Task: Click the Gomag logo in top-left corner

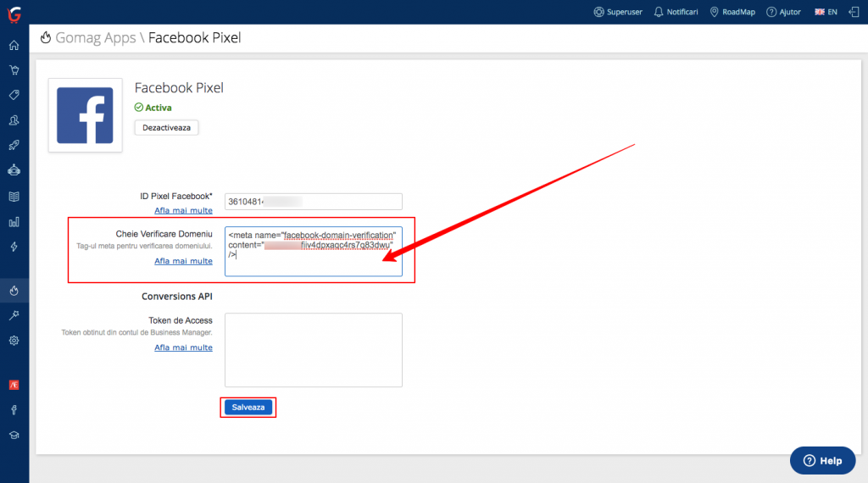Action: coord(14,14)
